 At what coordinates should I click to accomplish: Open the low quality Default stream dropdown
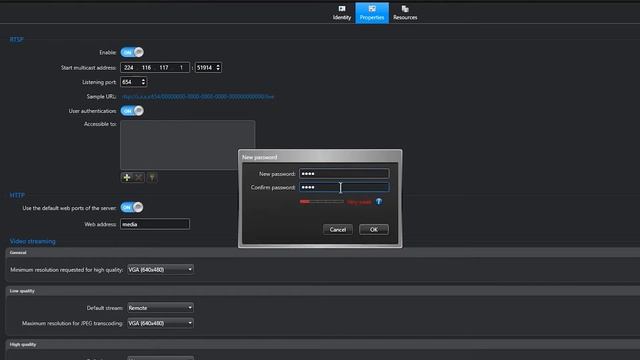click(x=160, y=308)
